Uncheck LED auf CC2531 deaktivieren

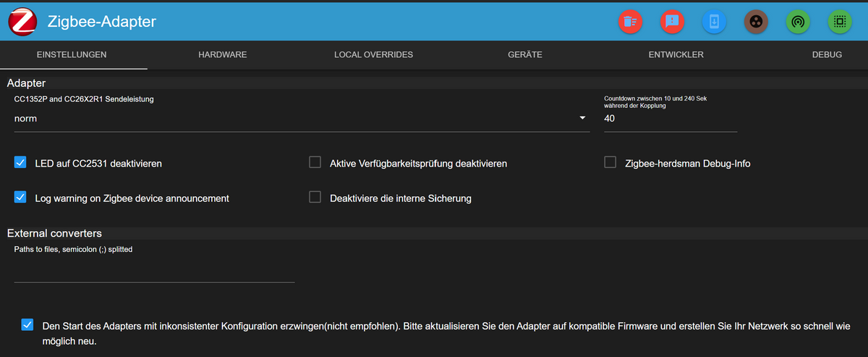(x=20, y=163)
